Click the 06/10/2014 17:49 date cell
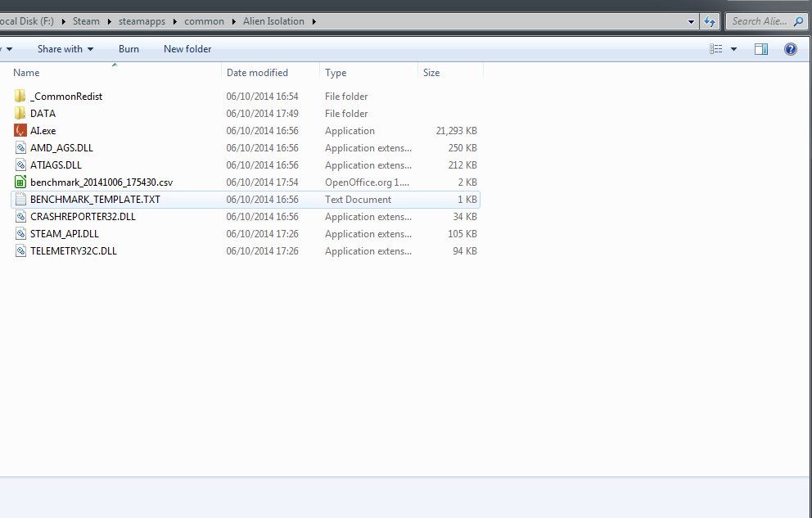 [x=263, y=113]
